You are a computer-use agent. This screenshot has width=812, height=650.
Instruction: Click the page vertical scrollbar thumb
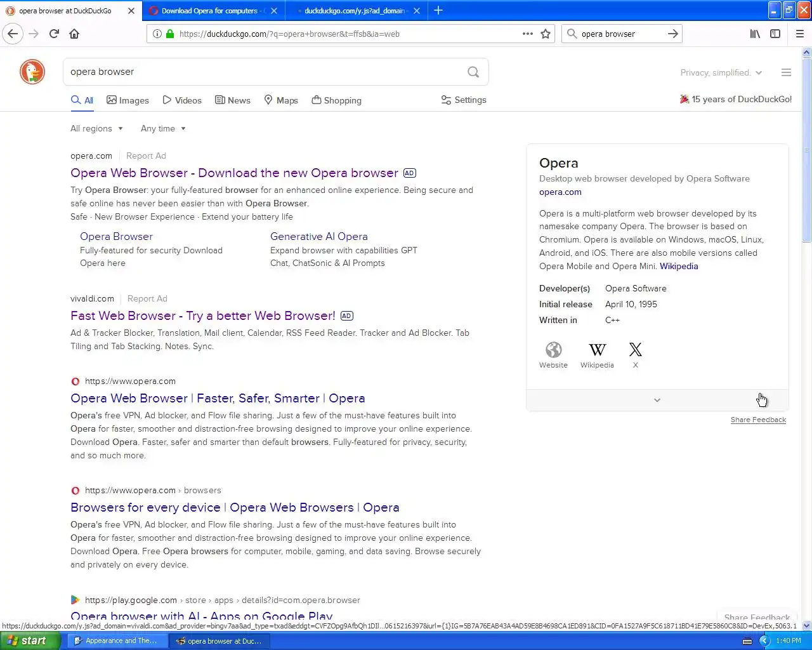(x=807, y=150)
